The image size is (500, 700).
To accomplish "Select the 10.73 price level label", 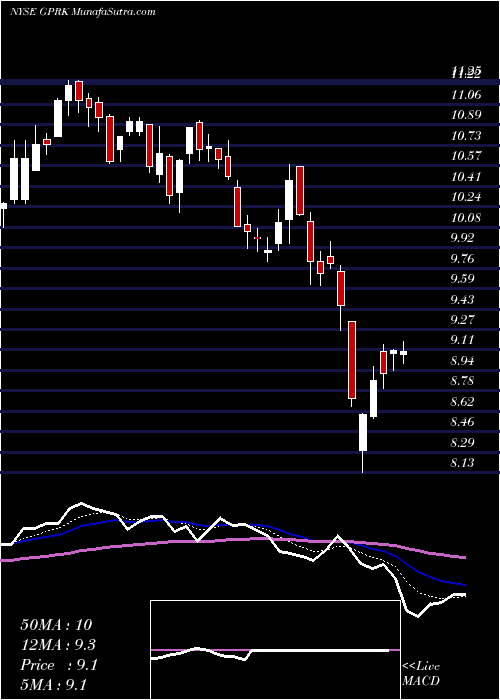I will (x=466, y=136).
